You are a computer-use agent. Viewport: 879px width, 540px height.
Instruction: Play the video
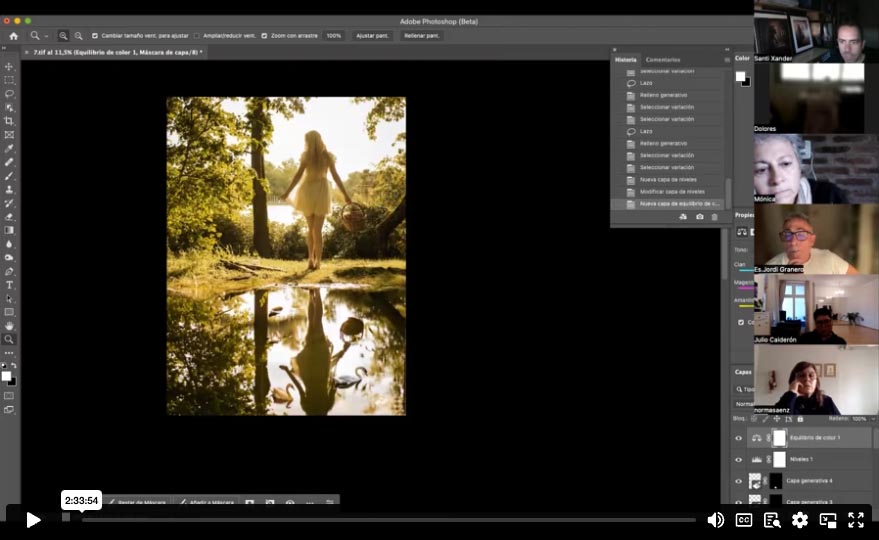tap(33, 520)
